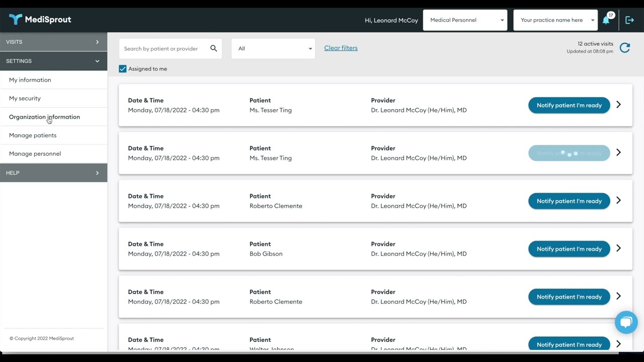This screenshot has width=644, height=362.
Task: Notify Walter Johnson I'm ready
Action: tap(569, 344)
